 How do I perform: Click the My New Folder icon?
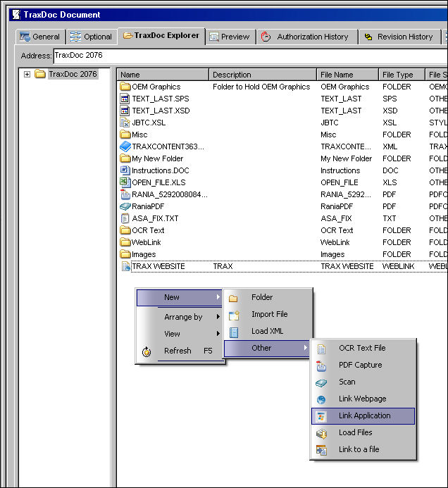pos(125,158)
